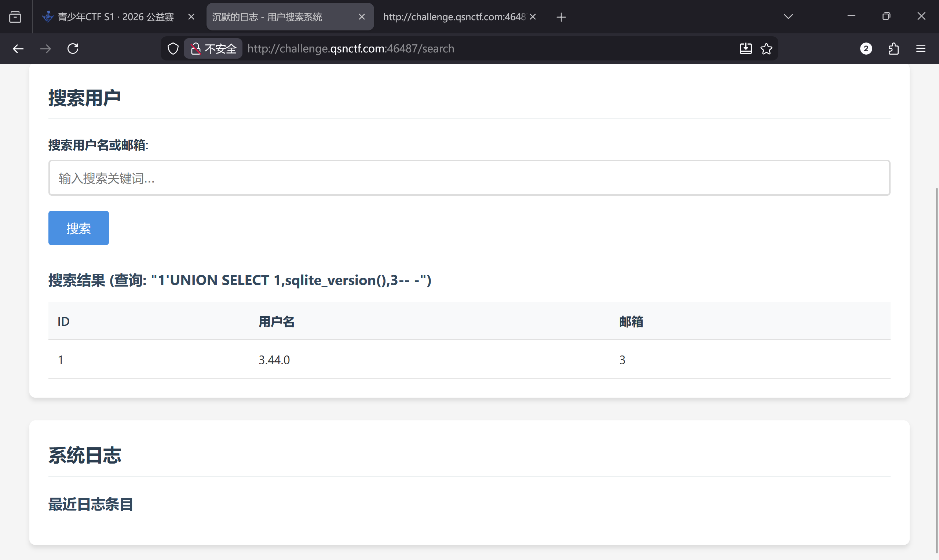This screenshot has height=560, width=939.
Task: Click the page install/download icon in the address bar
Action: [745, 49]
